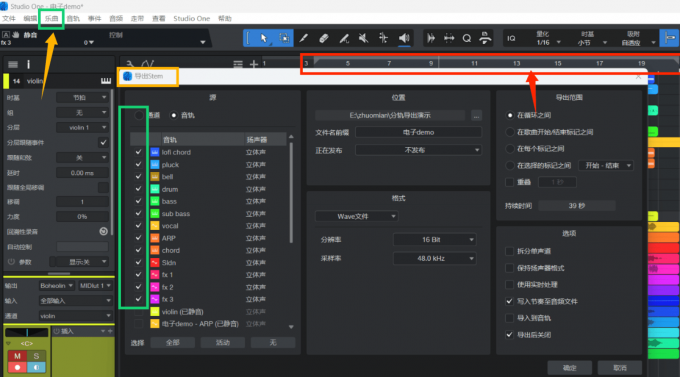The height and width of the screenshot is (377, 680).
Task: Click the select 活动 button
Action: (222, 343)
